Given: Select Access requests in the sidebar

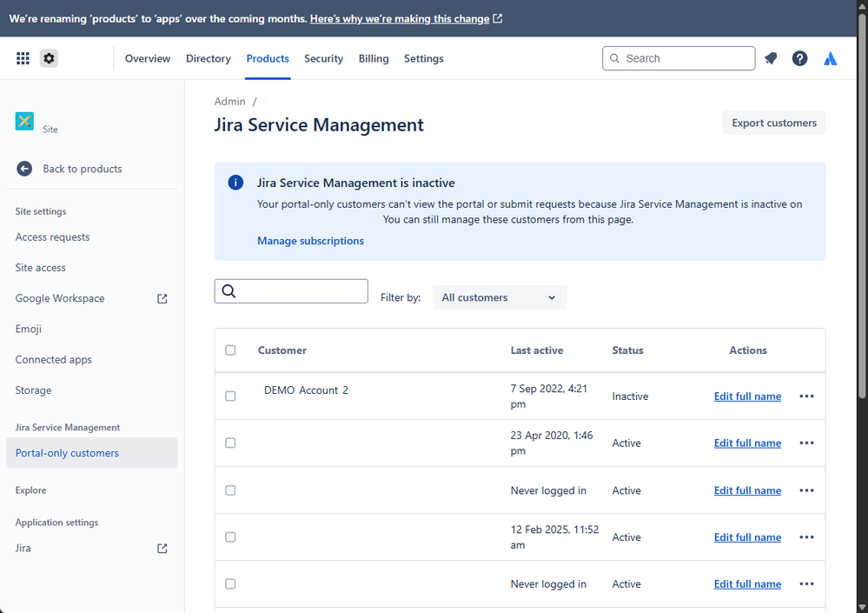Looking at the screenshot, I should (52, 237).
